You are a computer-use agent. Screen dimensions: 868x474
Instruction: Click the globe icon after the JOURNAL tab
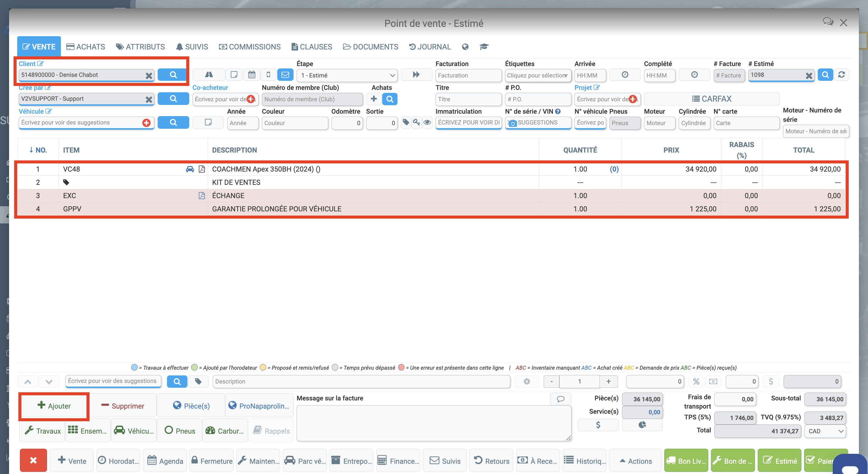click(465, 46)
